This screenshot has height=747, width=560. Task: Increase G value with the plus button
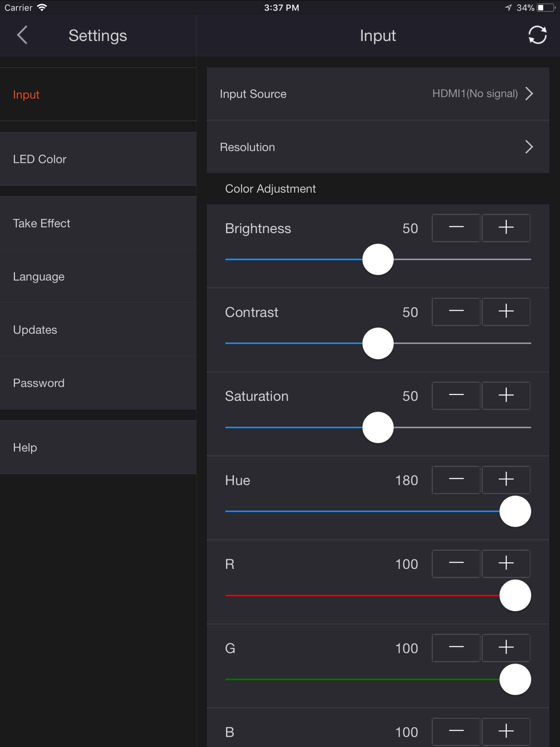coord(506,648)
